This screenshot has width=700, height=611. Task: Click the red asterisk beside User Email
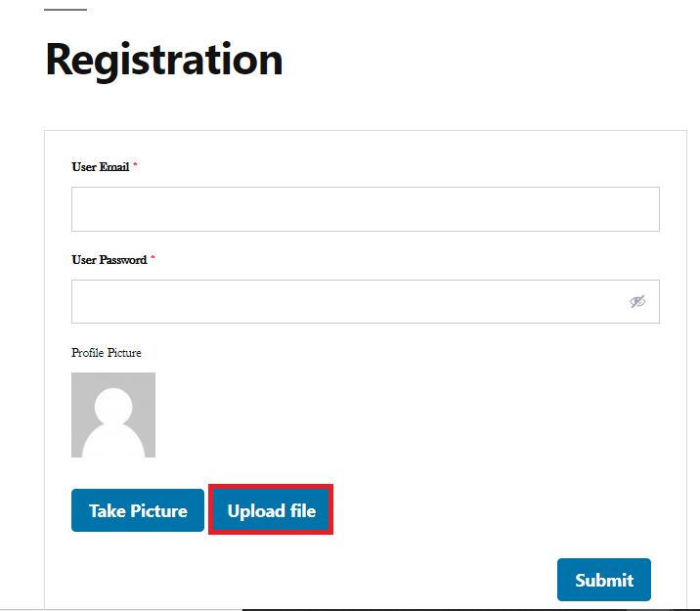(135, 166)
